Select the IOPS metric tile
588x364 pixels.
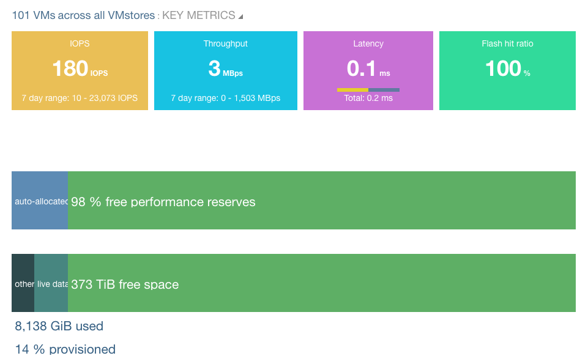click(x=80, y=70)
